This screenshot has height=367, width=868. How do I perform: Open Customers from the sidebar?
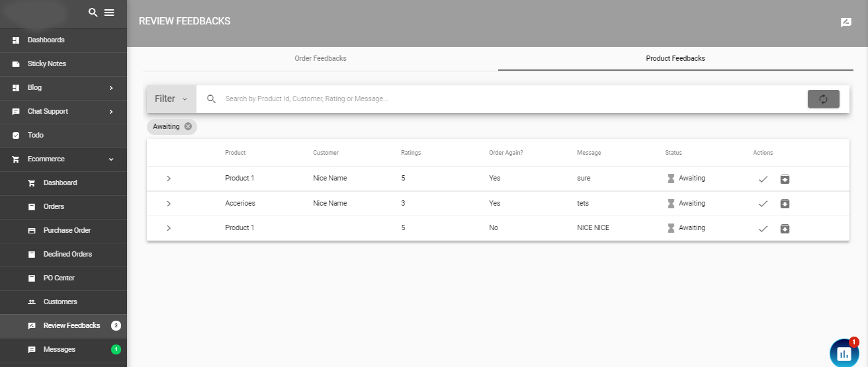pos(64,302)
